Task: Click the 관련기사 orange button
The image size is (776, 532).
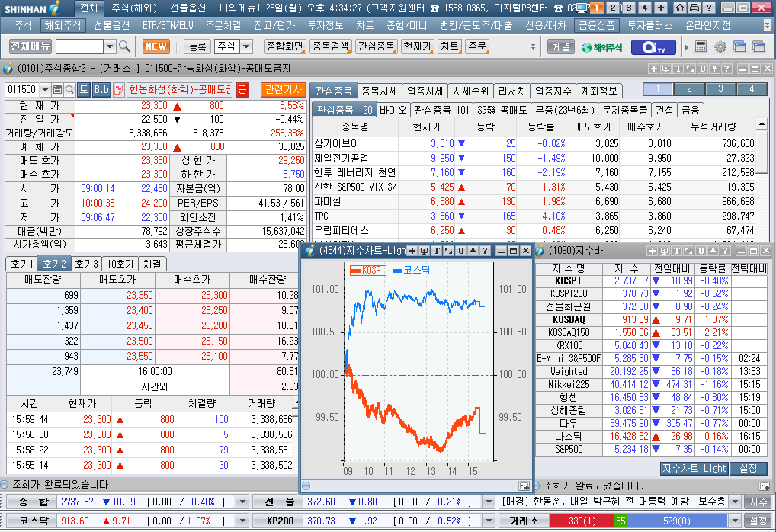Action: point(284,90)
